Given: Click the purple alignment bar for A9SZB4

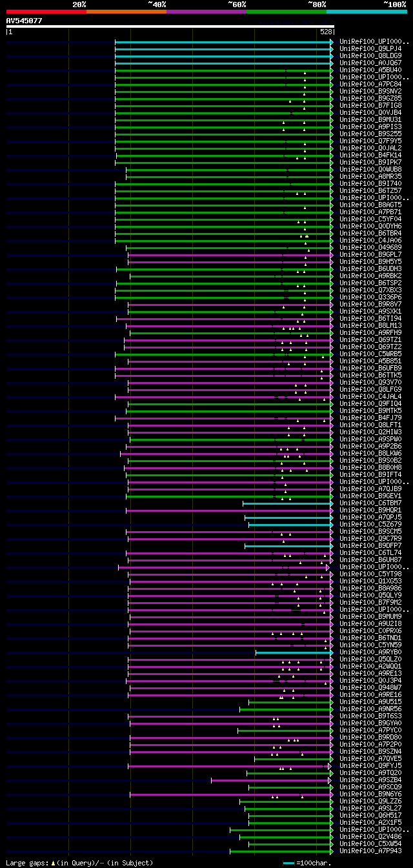Looking at the screenshot, I should [272, 780].
